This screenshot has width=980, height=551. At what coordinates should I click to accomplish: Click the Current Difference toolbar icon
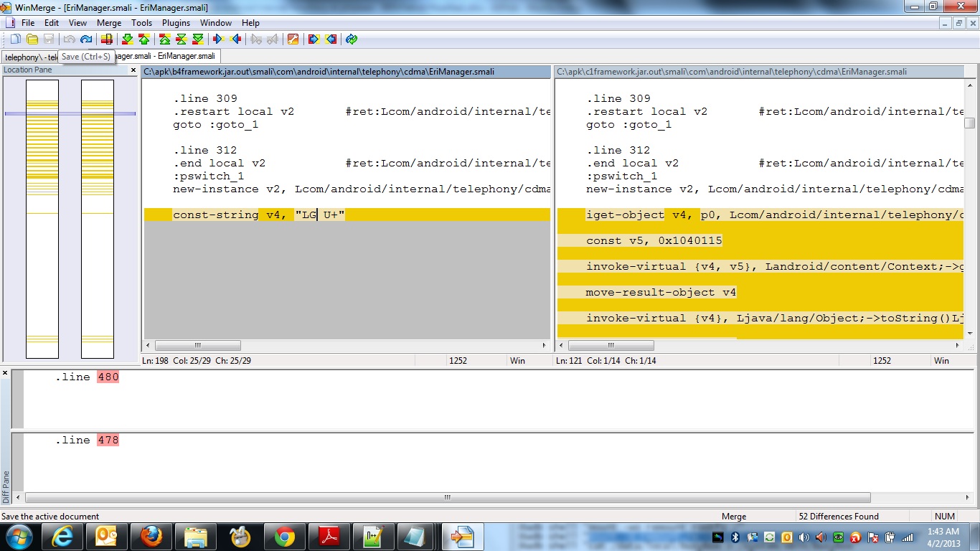[x=182, y=39]
